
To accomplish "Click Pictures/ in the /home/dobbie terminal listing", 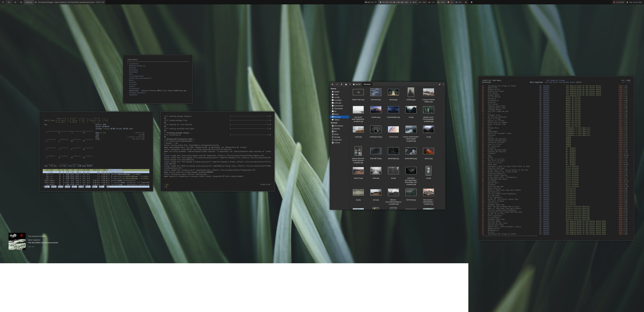I will click(x=133, y=84).
